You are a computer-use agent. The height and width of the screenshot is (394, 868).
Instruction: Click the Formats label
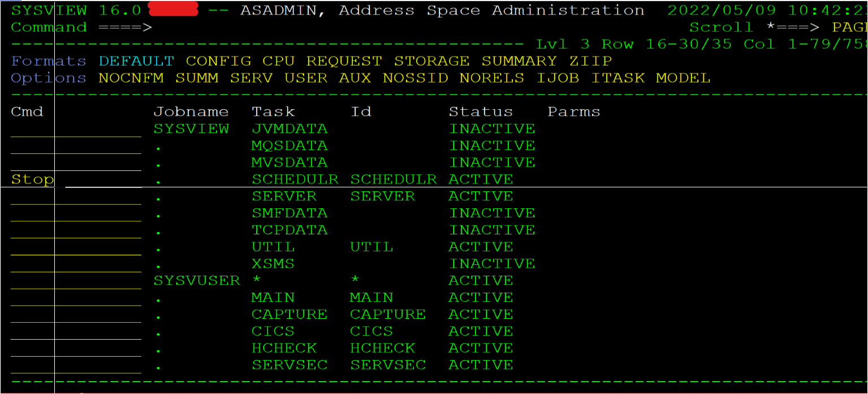click(x=49, y=61)
